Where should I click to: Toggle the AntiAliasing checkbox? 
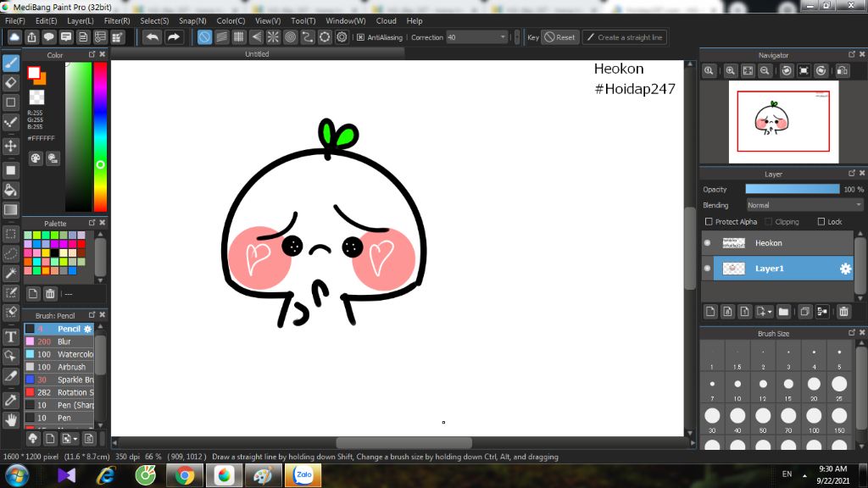[360, 37]
